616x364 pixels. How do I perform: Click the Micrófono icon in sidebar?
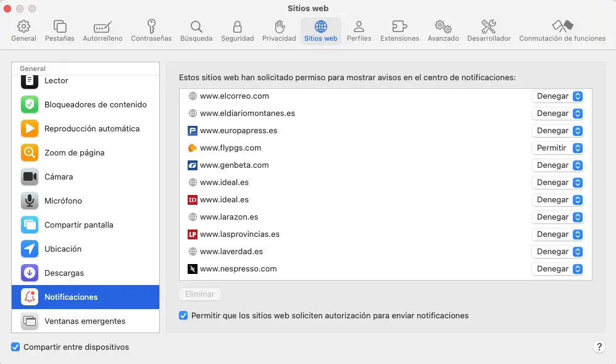(x=30, y=201)
